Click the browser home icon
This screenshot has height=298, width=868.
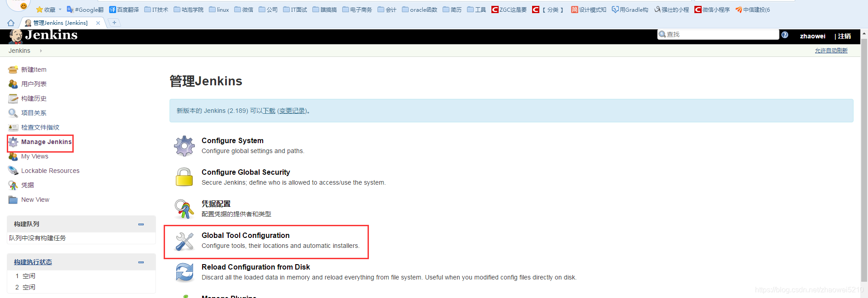tap(11, 23)
